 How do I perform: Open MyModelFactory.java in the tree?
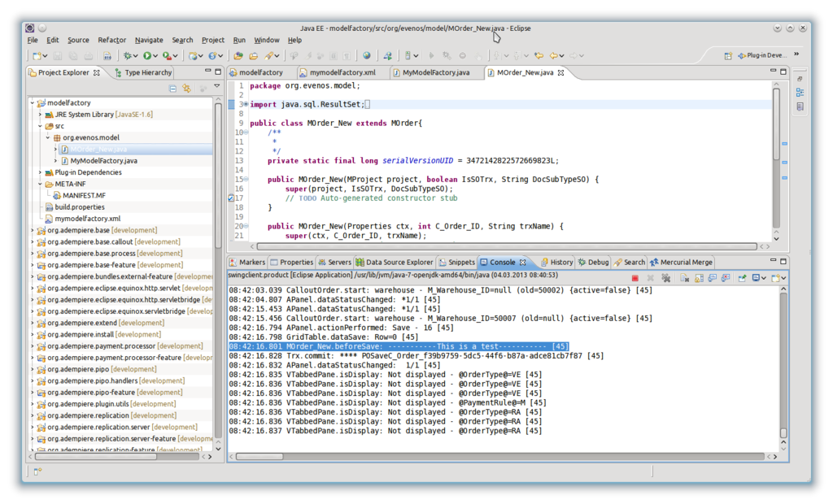click(x=103, y=161)
